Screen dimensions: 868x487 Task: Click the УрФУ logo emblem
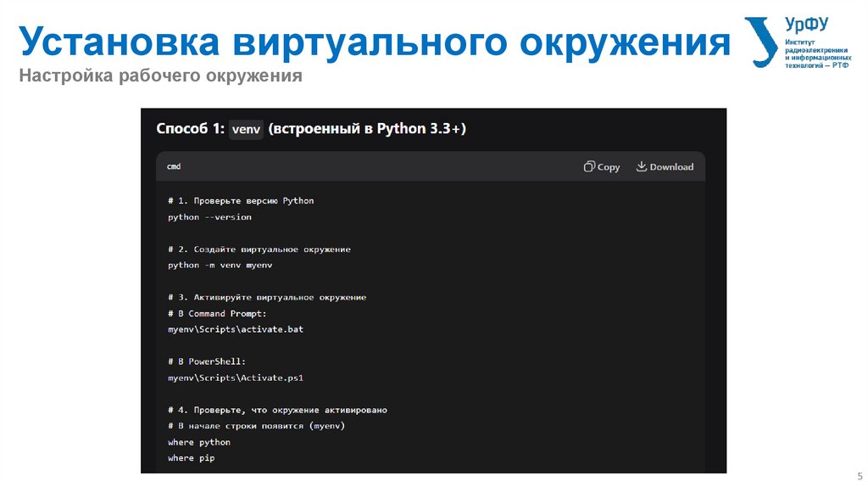point(761,42)
